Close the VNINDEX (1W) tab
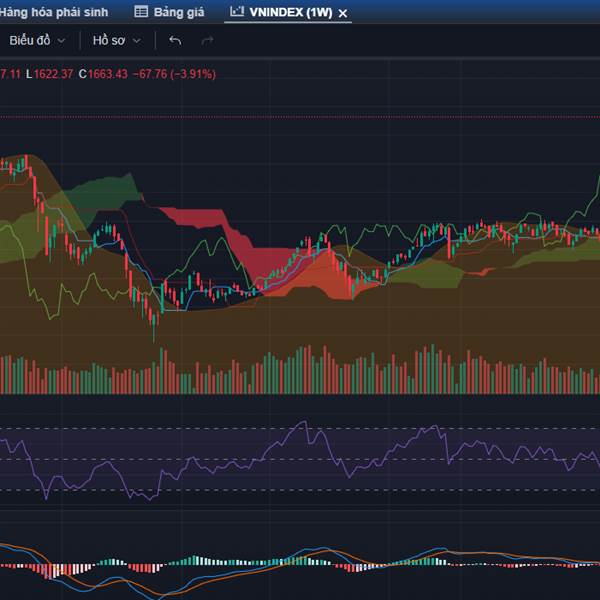The image size is (600, 600). tap(343, 13)
